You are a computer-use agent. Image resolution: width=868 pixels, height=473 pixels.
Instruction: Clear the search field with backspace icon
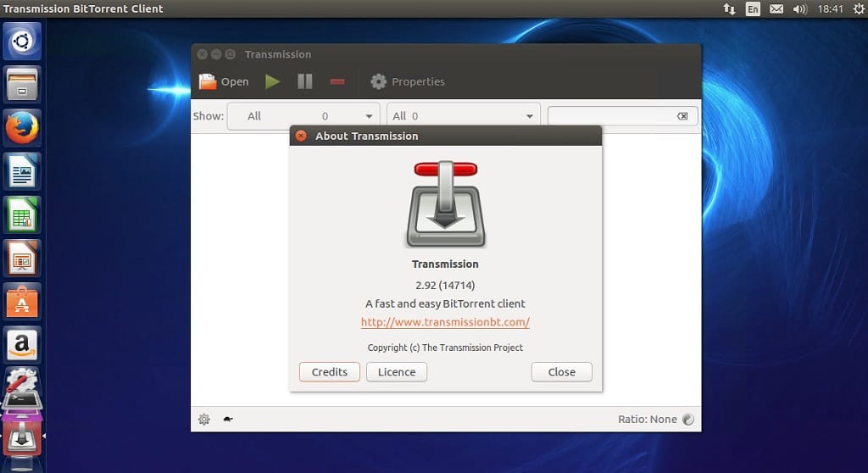click(x=682, y=116)
